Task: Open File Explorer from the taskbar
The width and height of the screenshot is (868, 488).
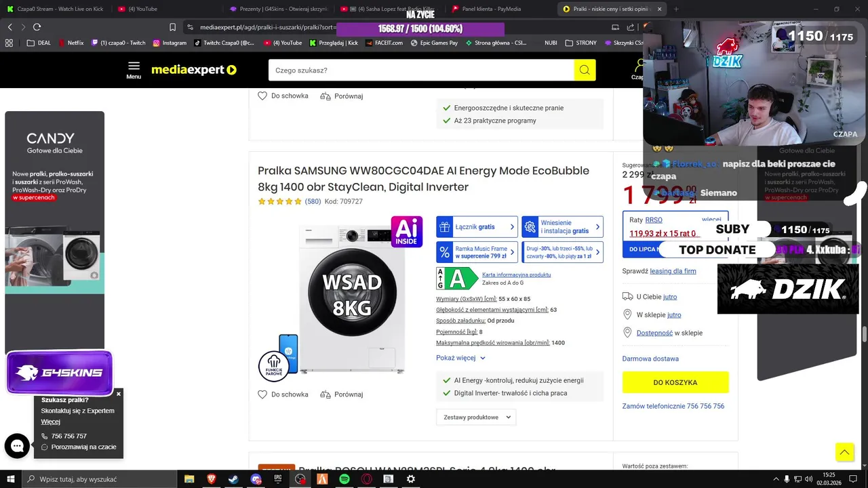Action: (189, 479)
